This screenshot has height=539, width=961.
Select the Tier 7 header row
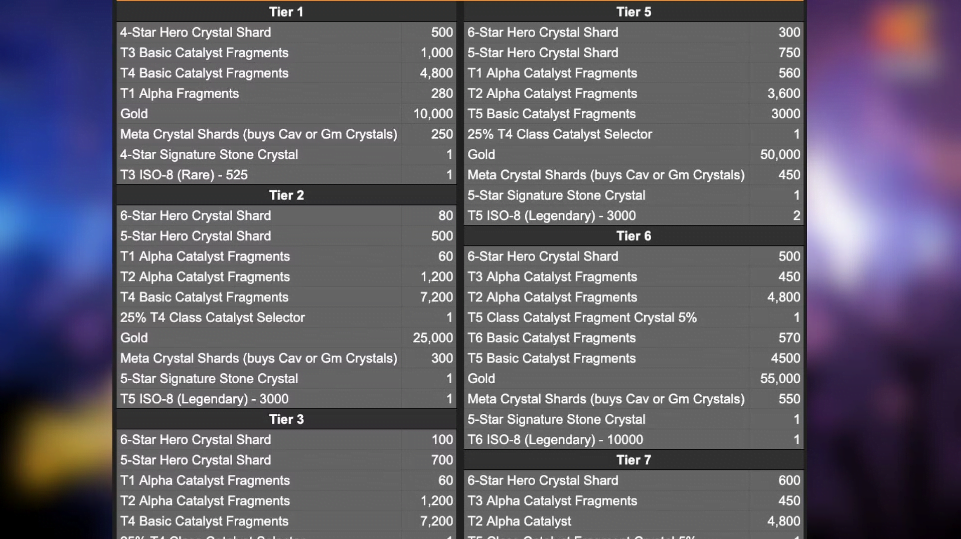click(634, 460)
